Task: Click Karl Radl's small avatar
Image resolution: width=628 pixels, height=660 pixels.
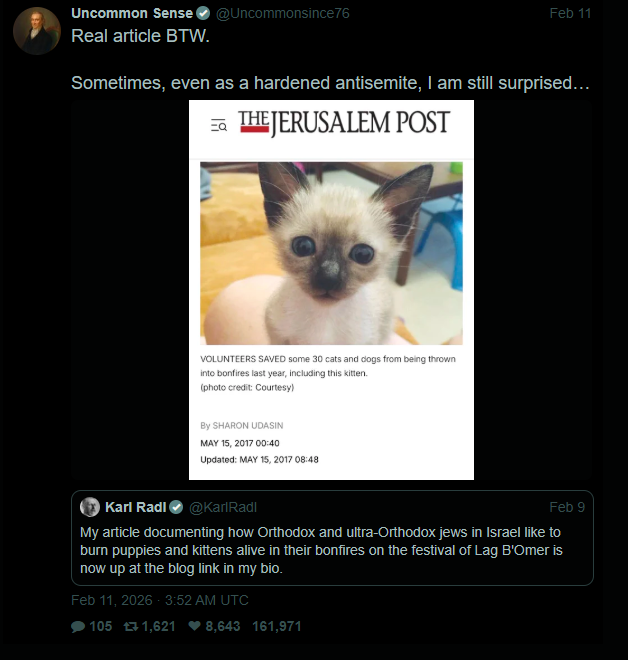Action: click(90, 507)
